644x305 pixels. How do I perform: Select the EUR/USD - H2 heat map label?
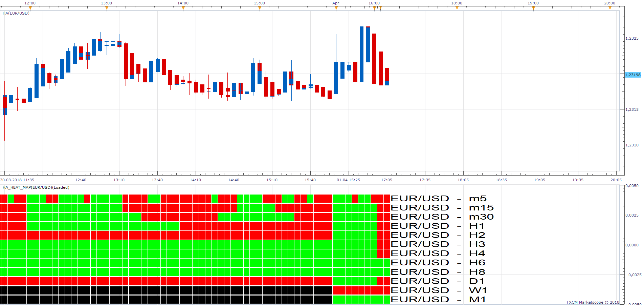(438, 235)
